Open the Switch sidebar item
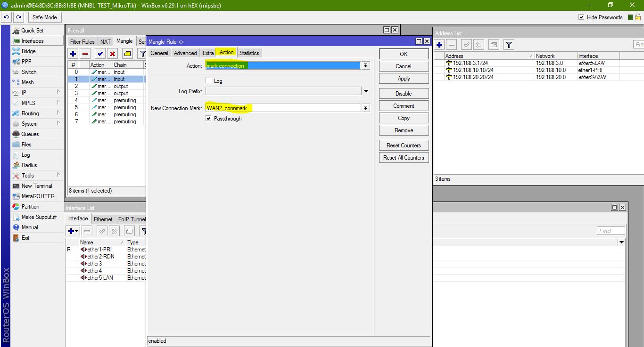 (x=29, y=72)
